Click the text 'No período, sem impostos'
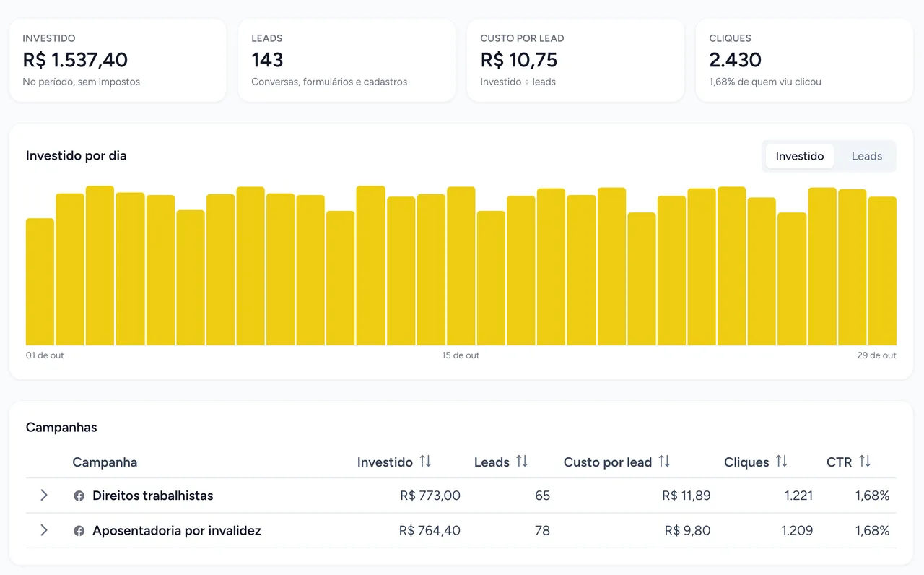 coord(82,82)
